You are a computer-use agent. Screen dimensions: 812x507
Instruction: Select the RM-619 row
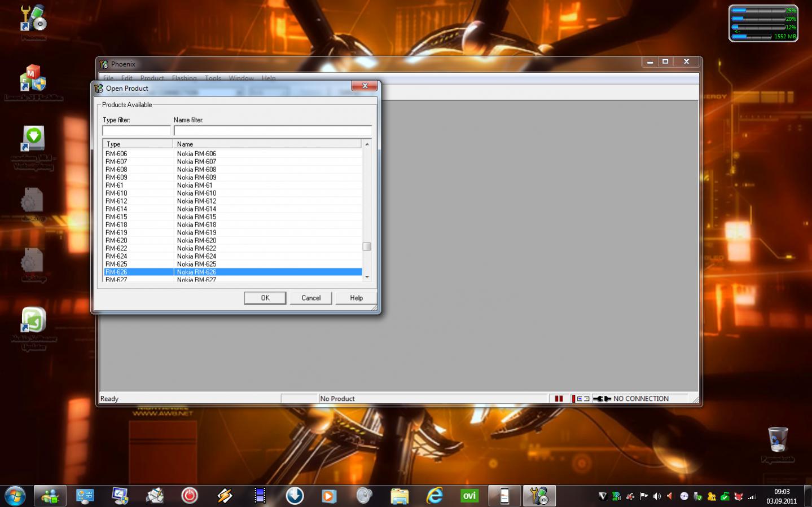(232, 232)
